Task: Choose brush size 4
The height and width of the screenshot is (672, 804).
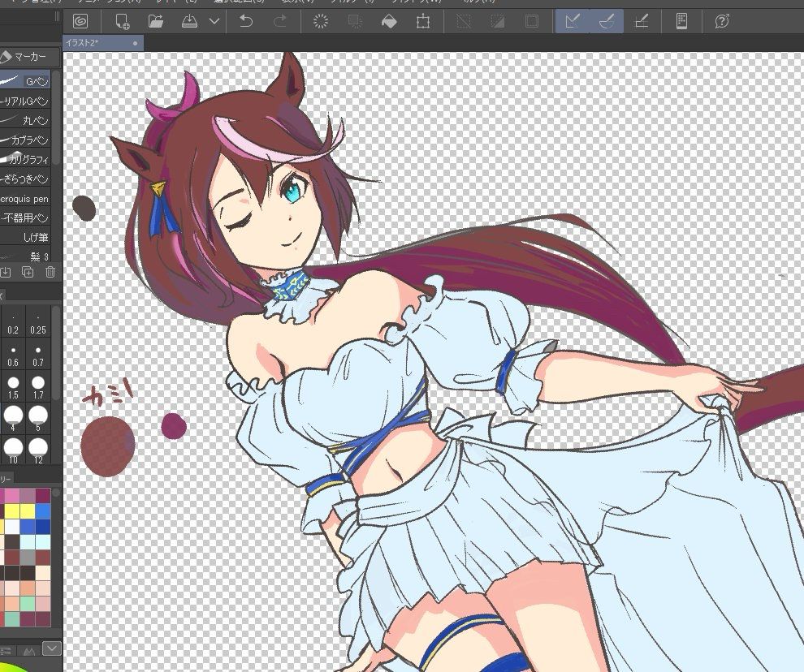Action: (x=13, y=419)
